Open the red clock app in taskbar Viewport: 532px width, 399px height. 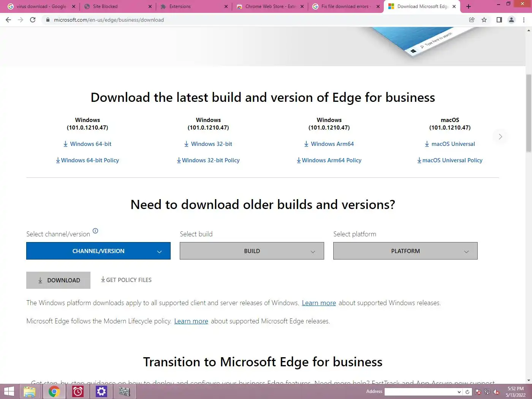(x=78, y=391)
